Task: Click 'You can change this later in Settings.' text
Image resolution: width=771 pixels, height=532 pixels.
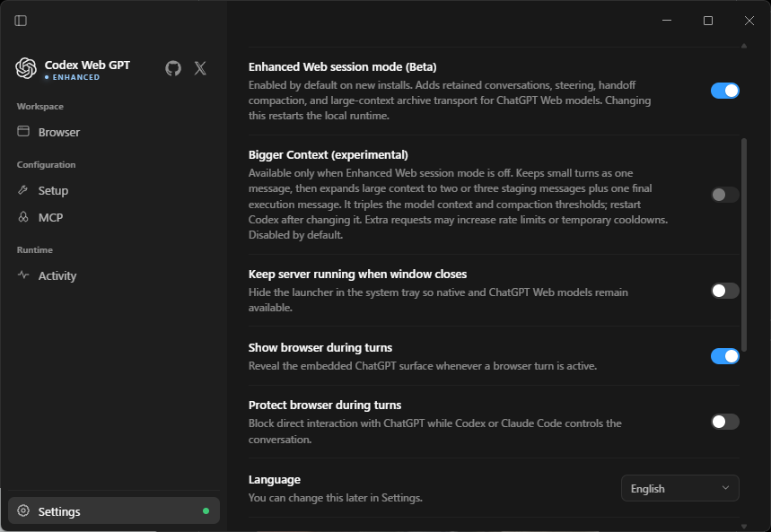Action: pos(336,498)
